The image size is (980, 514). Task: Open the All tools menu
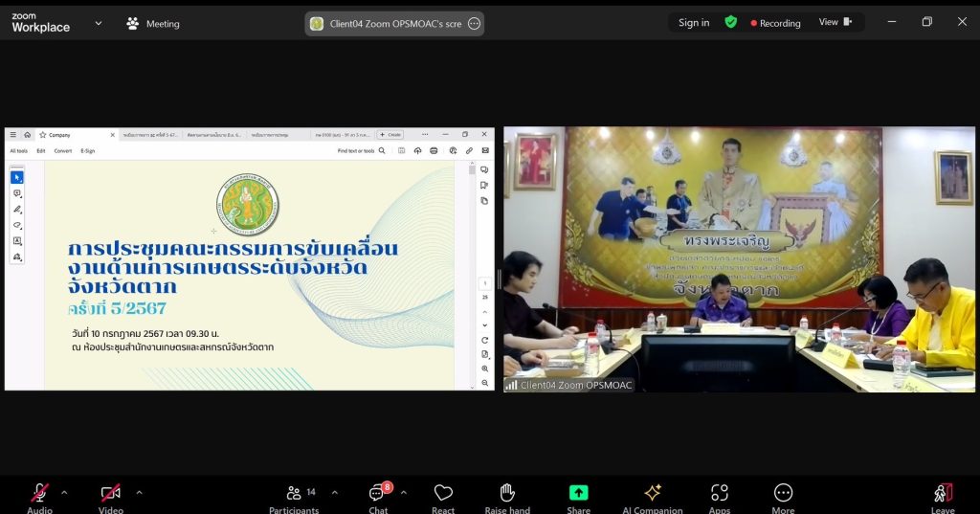19,150
